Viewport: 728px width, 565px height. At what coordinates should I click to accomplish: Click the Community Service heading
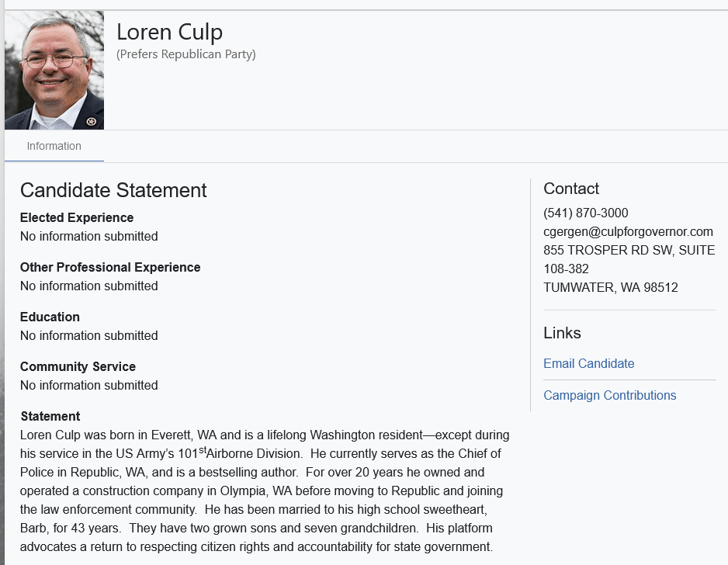pos(78,366)
